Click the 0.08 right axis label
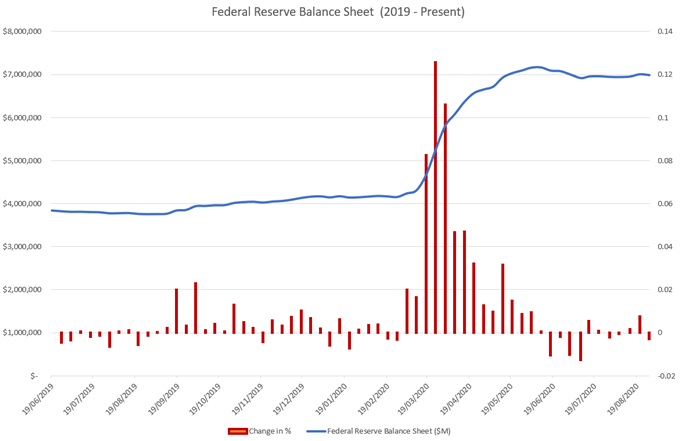 coord(664,160)
